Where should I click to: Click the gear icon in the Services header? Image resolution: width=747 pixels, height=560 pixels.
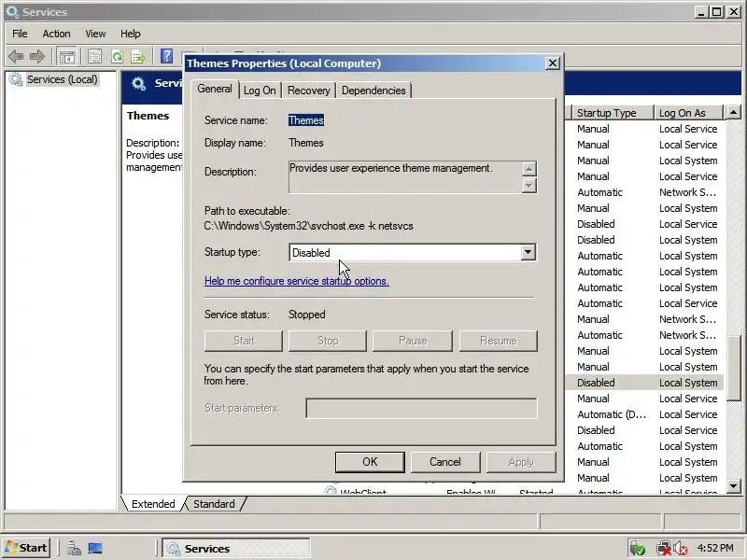(138, 84)
